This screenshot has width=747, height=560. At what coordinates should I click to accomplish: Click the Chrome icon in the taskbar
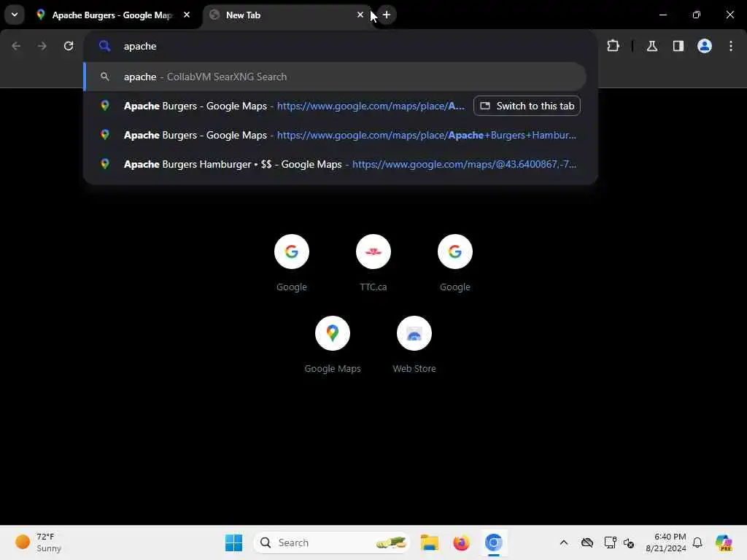point(494,542)
